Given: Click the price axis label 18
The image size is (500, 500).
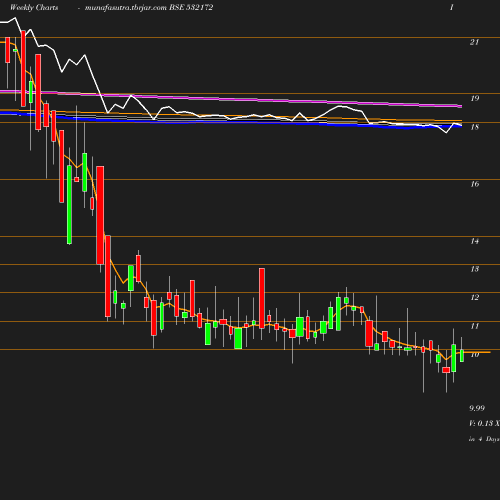Looking at the screenshot, I should pyautogui.click(x=475, y=127).
